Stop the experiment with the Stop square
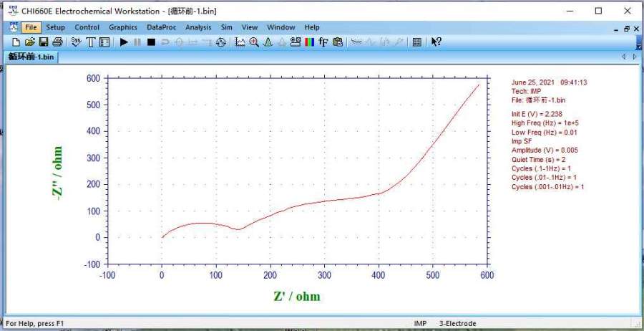The width and height of the screenshot is (644, 331). click(x=151, y=42)
